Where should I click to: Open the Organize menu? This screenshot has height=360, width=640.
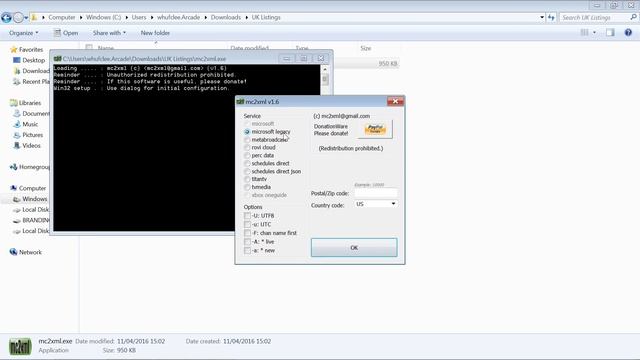24,33
